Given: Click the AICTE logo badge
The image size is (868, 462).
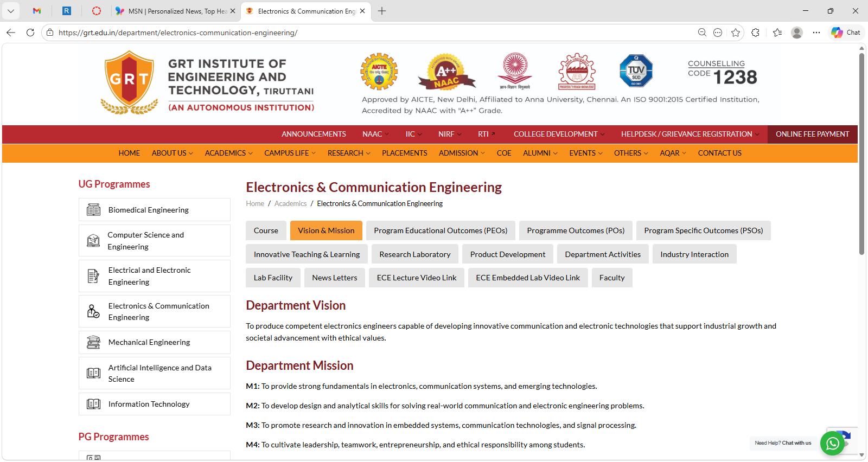Looking at the screenshot, I should pyautogui.click(x=379, y=72).
